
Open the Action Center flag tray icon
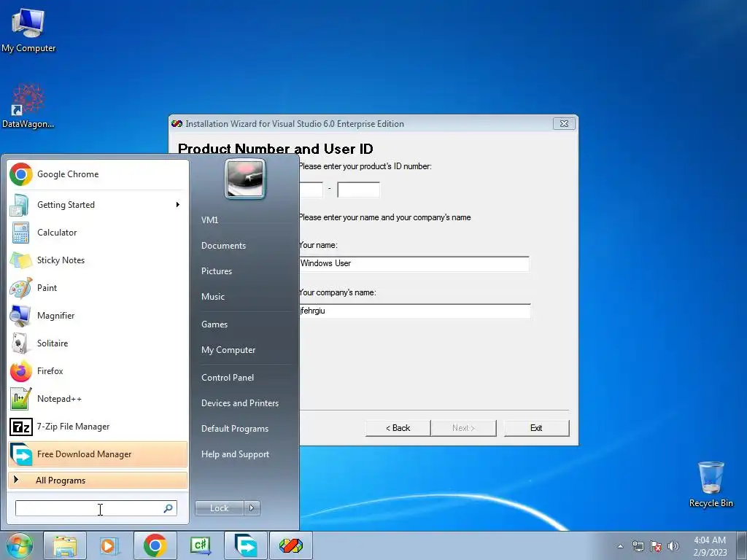tap(656, 546)
